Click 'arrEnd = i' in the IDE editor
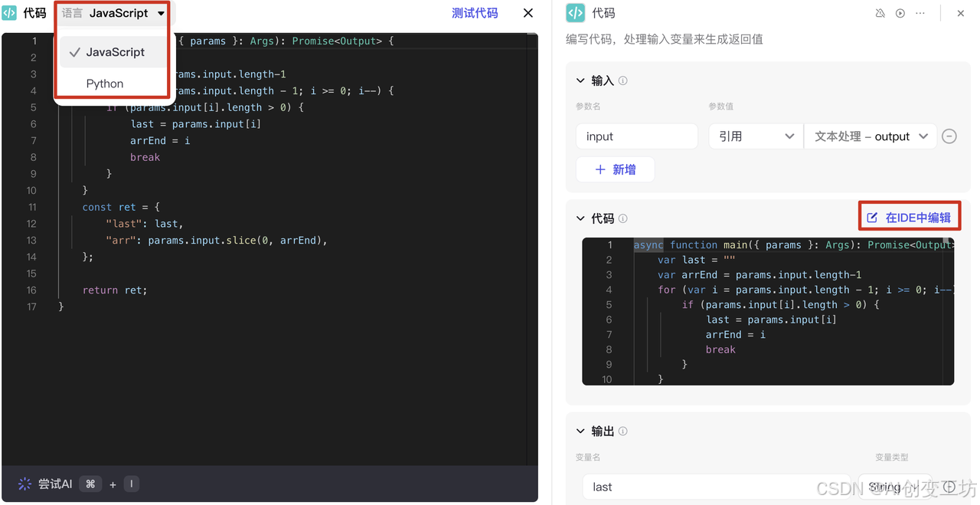This screenshot has height=505, width=980. (160, 141)
